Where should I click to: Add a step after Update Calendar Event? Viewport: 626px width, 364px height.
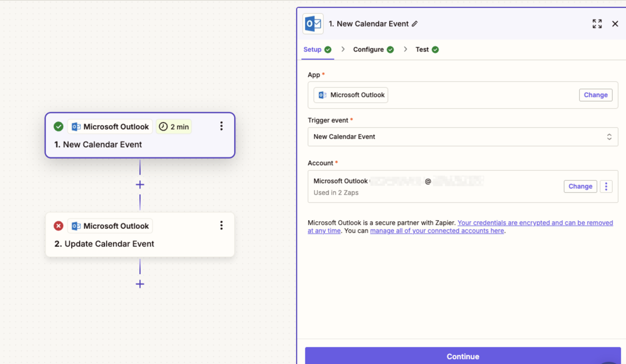[140, 284]
